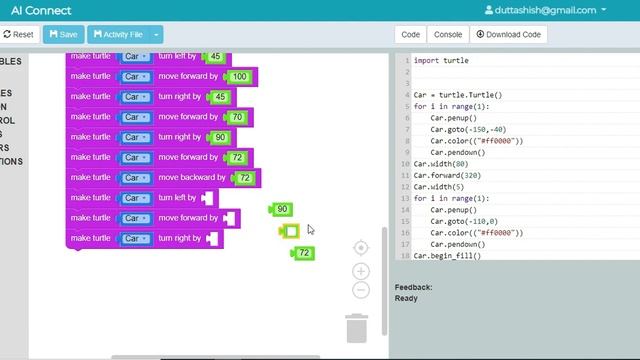This screenshot has width=640, height=360.
Task: Click the vertical workspace scrollbar
Action: pyautogui.click(x=384, y=281)
